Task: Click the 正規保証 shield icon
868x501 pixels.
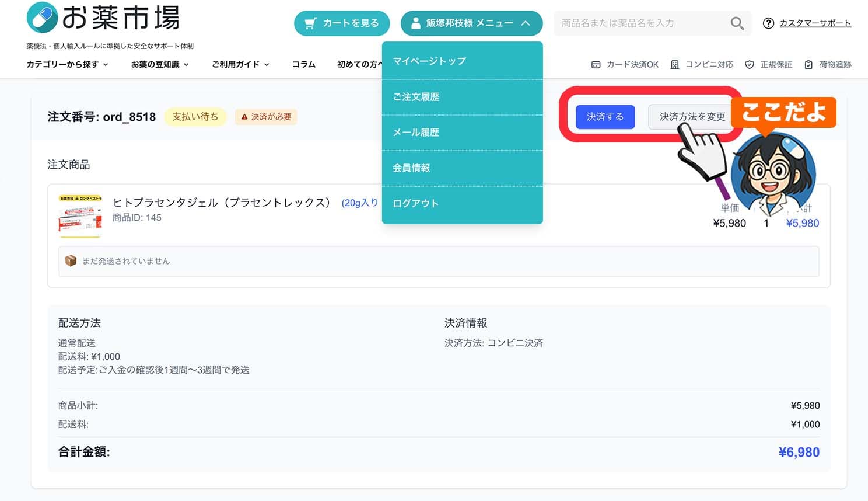Action: [x=749, y=64]
